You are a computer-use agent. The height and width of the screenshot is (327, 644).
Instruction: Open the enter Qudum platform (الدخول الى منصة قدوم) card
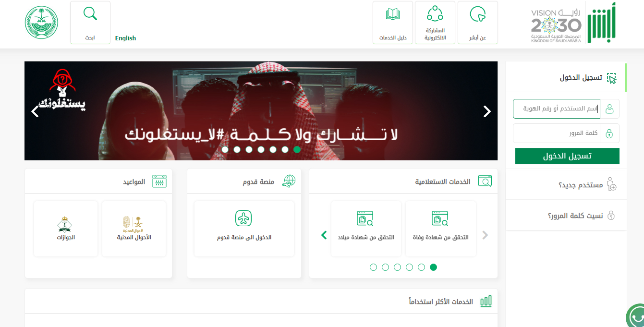click(244, 229)
